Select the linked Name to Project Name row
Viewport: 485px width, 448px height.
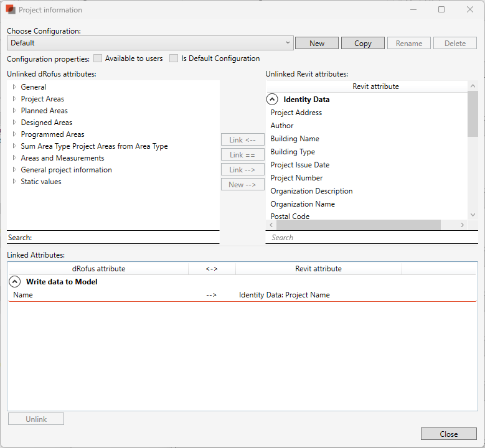coord(187,295)
